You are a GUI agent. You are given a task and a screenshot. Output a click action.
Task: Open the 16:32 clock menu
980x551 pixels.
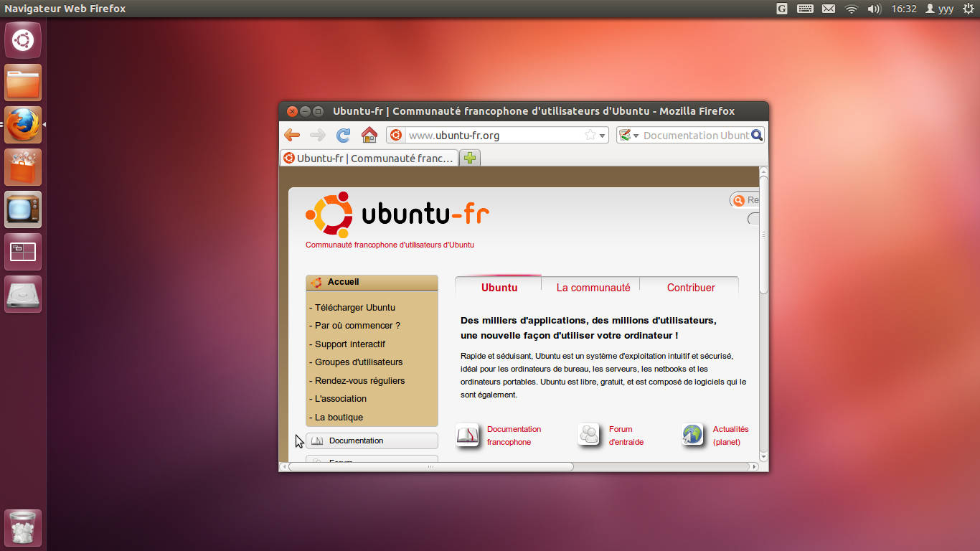[x=904, y=9]
